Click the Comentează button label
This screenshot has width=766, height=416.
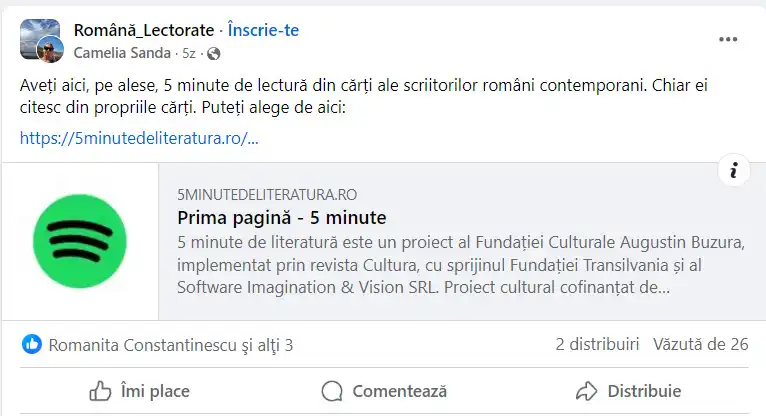pyautogui.click(x=400, y=391)
